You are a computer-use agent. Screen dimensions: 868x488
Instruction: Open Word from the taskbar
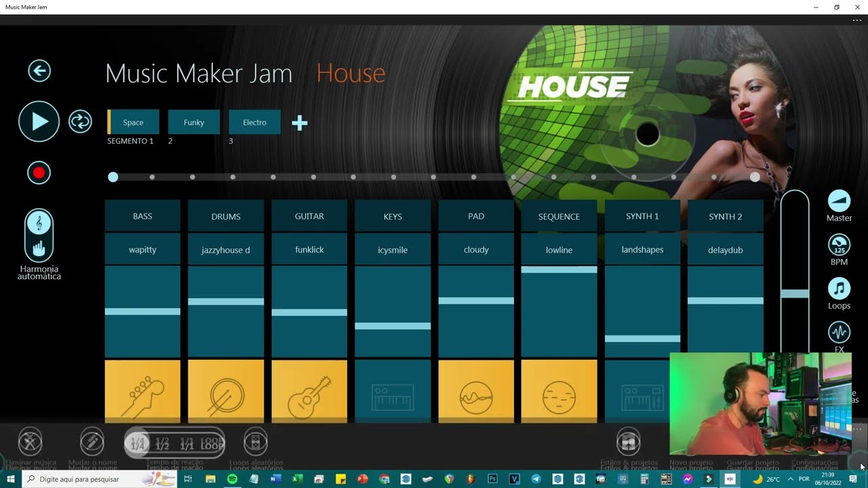[x=275, y=479]
